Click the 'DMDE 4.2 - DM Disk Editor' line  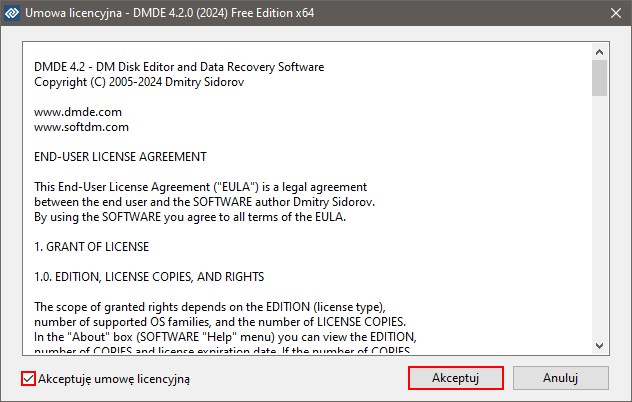[179, 67]
